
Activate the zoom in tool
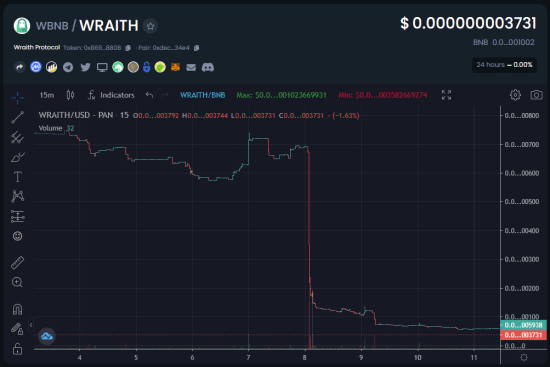18,282
